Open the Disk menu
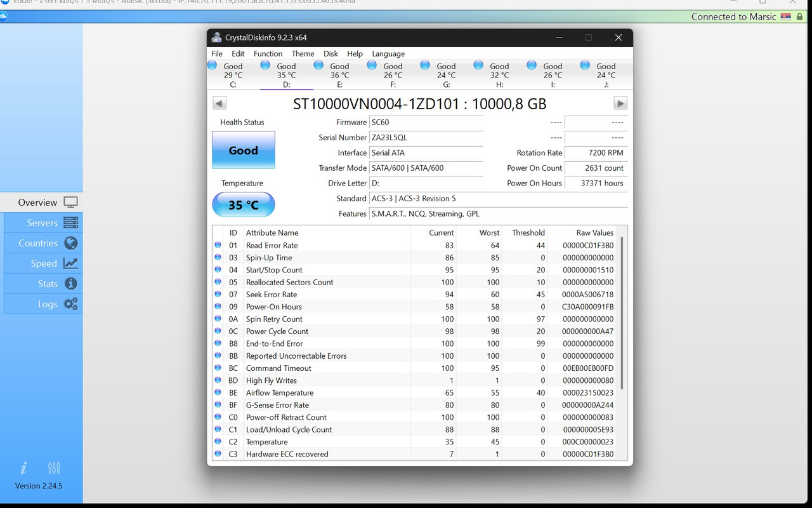812x508 pixels. point(331,54)
